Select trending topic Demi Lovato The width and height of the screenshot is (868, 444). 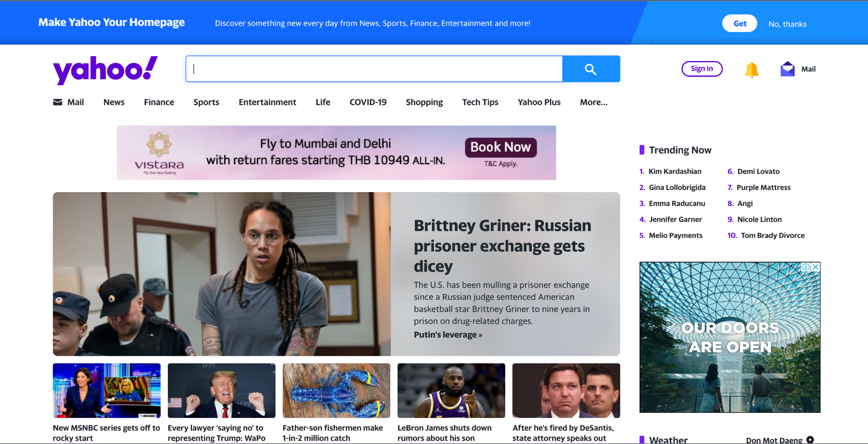point(758,171)
